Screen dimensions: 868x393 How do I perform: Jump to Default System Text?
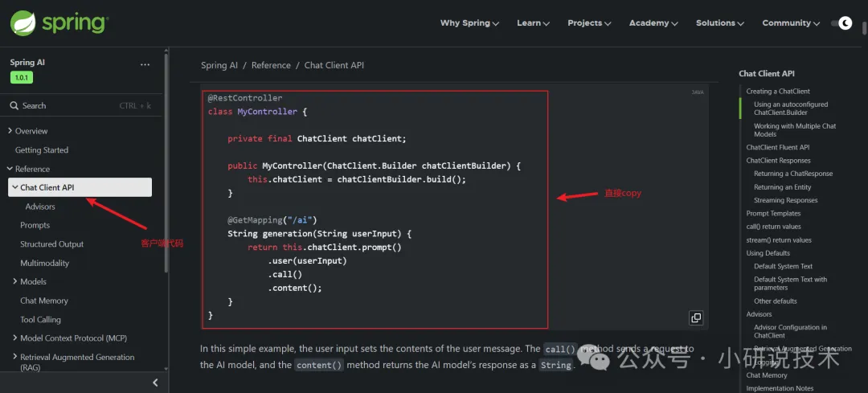tap(784, 266)
